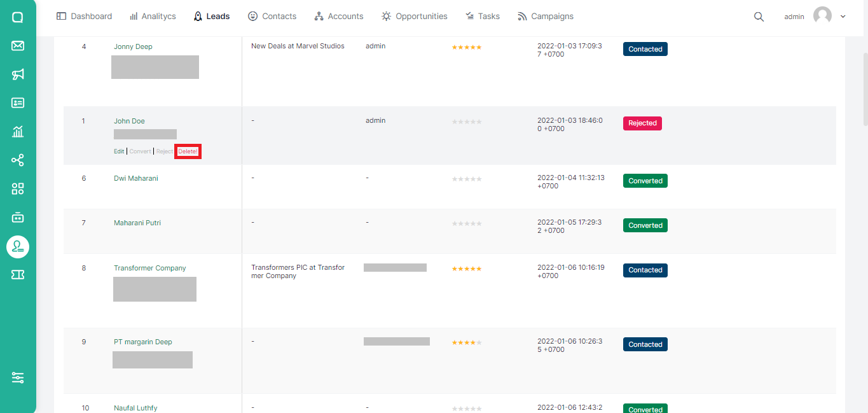The height and width of the screenshot is (413, 868).
Task: Switch to the Opportunities menu
Action: point(414,17)
